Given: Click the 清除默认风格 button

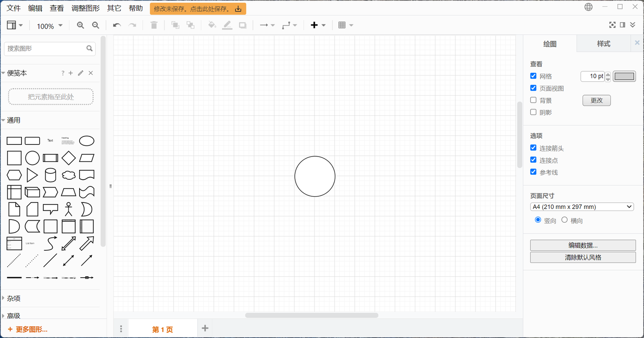Looking at the screenshot, I should click(x=583, y=257).
